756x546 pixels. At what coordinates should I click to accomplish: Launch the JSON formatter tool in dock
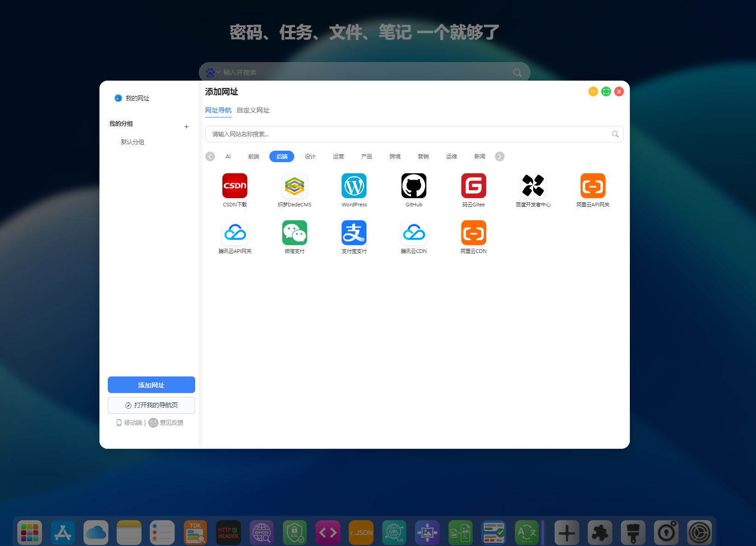coord(361,533)
